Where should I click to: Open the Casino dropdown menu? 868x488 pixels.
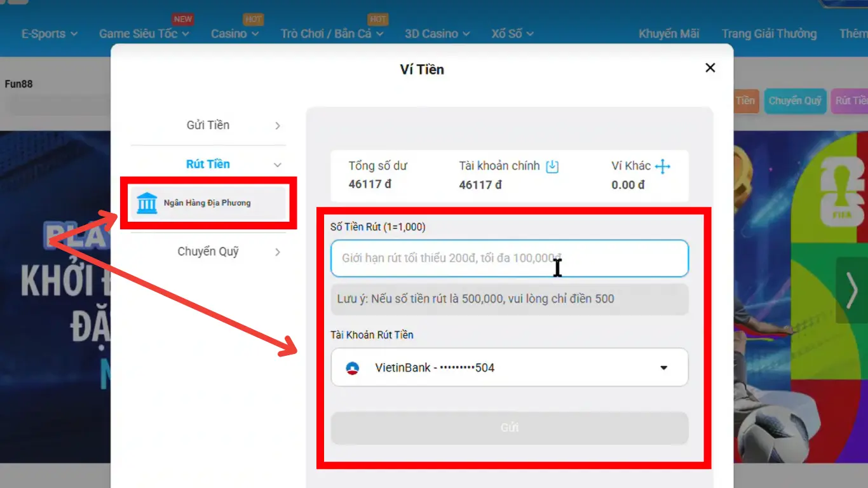234,34
